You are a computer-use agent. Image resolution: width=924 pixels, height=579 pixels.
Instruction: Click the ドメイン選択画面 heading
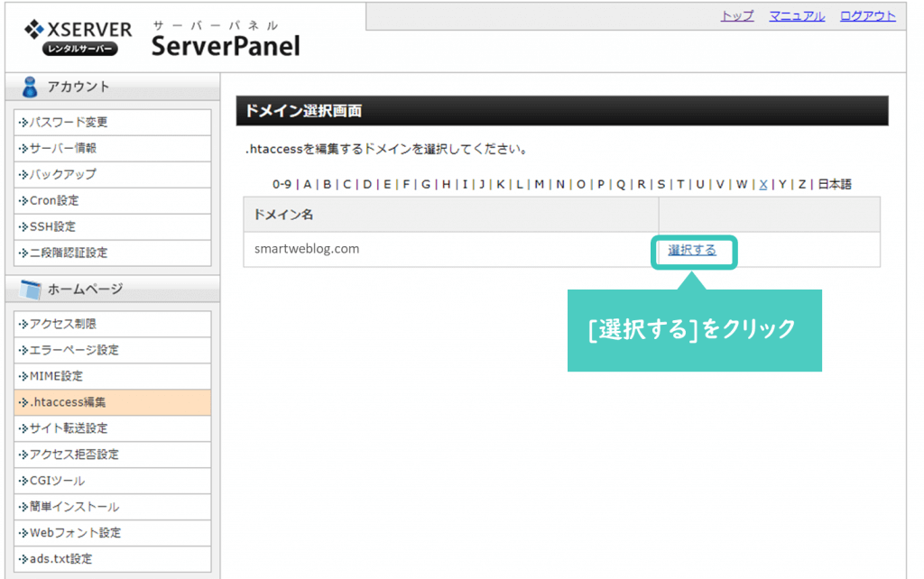pyautogui.click(x=303, y=111)
